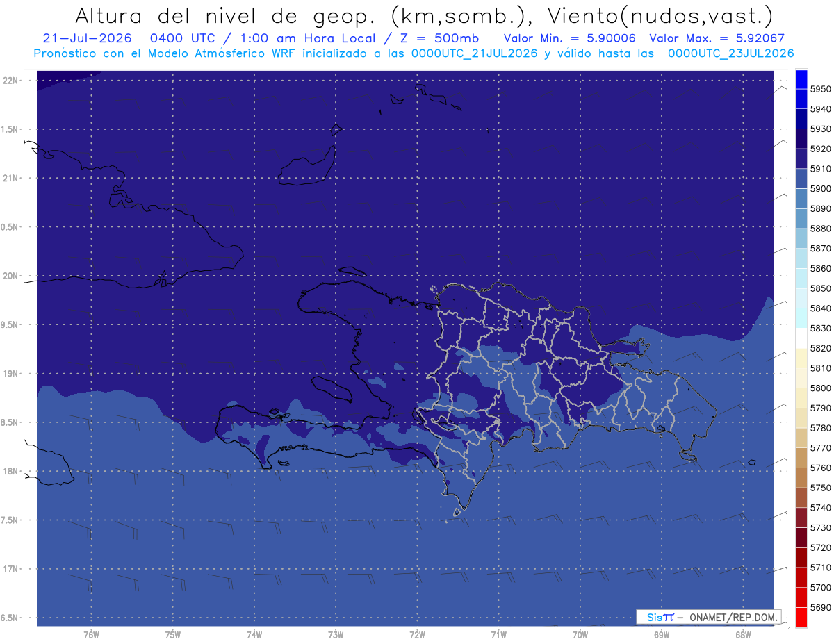Pick the brown swatch between 5750 and 5740

click(x=801, y=497)
